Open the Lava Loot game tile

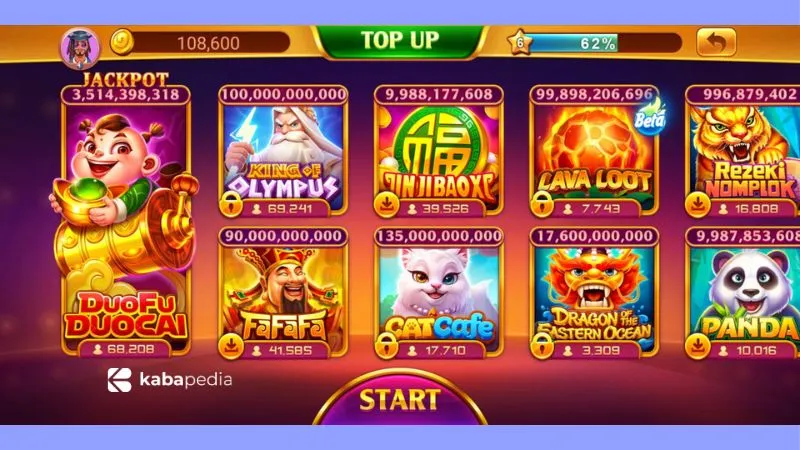[x=594, y=152]
